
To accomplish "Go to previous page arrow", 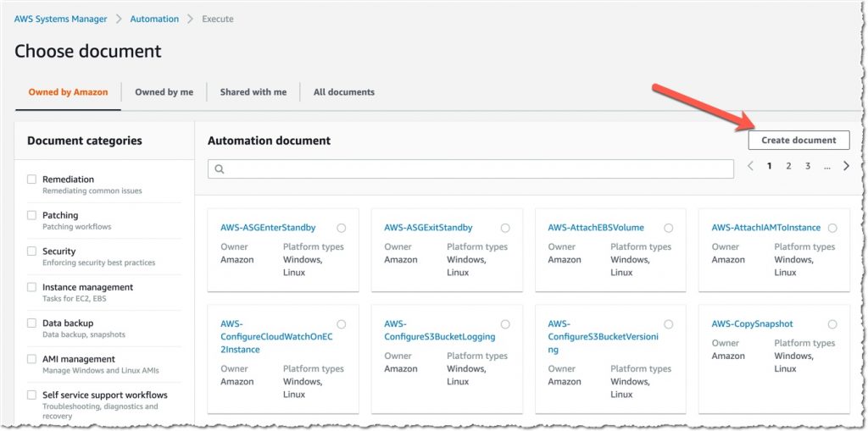I will (x=751, y=166).
